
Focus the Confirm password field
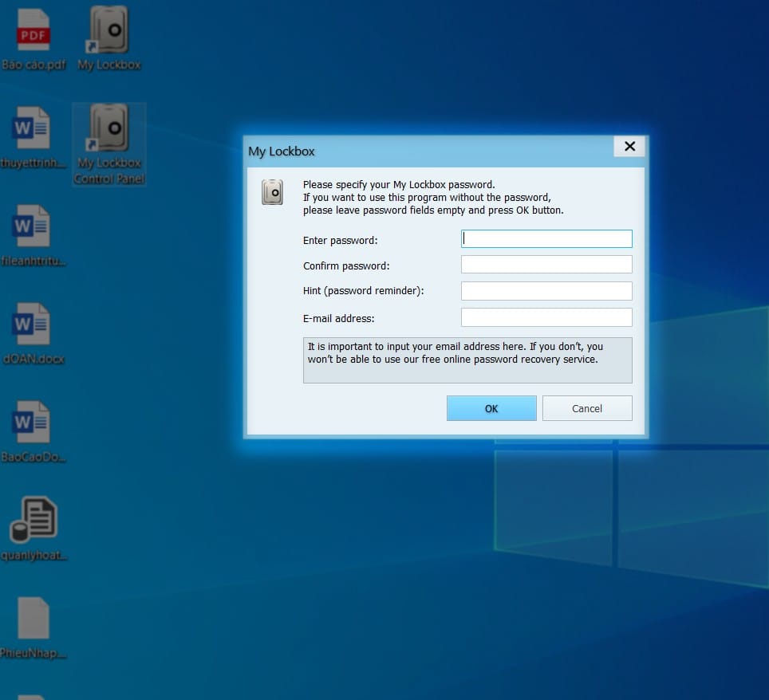(x=546, y=265)
